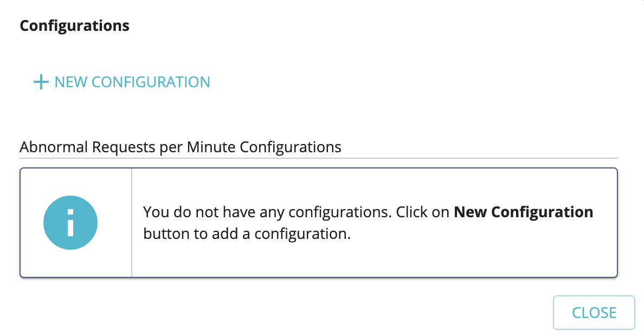Viewport: 644px width, 331px height.
Task: Select the Configurations heading
Action: coord(74,25)
